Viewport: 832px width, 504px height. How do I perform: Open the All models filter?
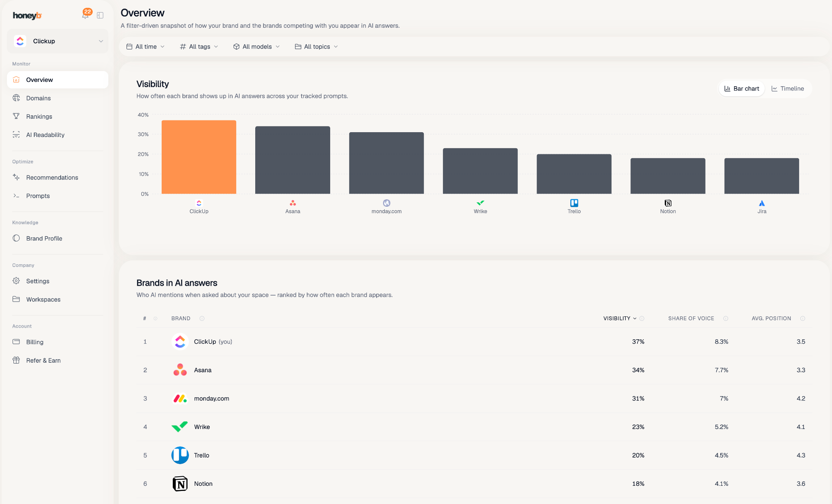click(257, 47)
